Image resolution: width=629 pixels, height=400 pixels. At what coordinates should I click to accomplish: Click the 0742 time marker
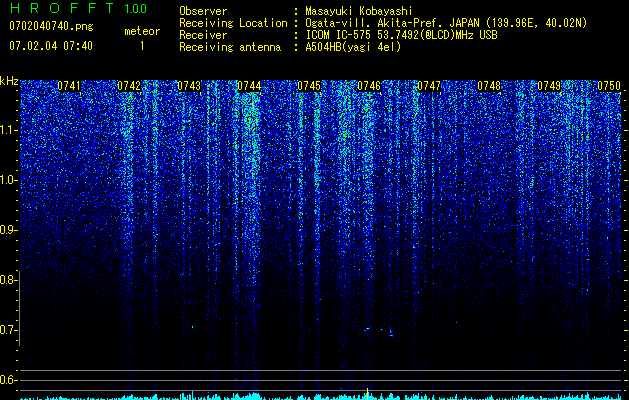click(129, 86)
